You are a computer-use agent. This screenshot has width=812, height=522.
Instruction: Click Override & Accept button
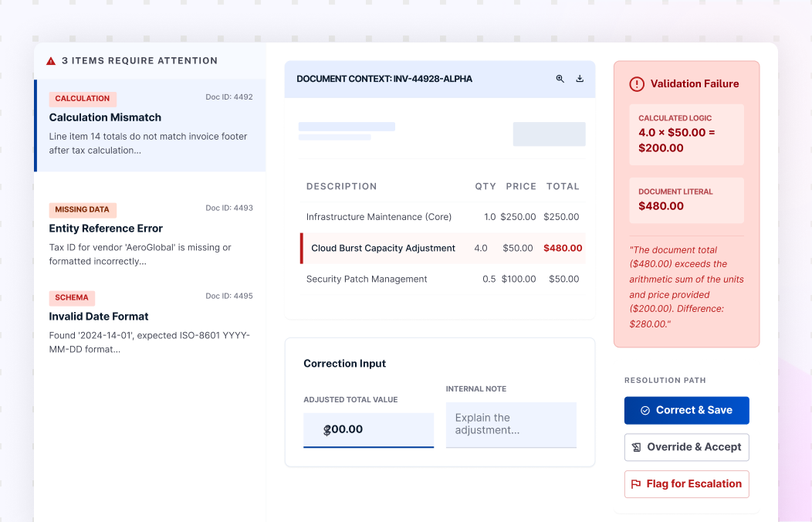[x=687, y=447]
